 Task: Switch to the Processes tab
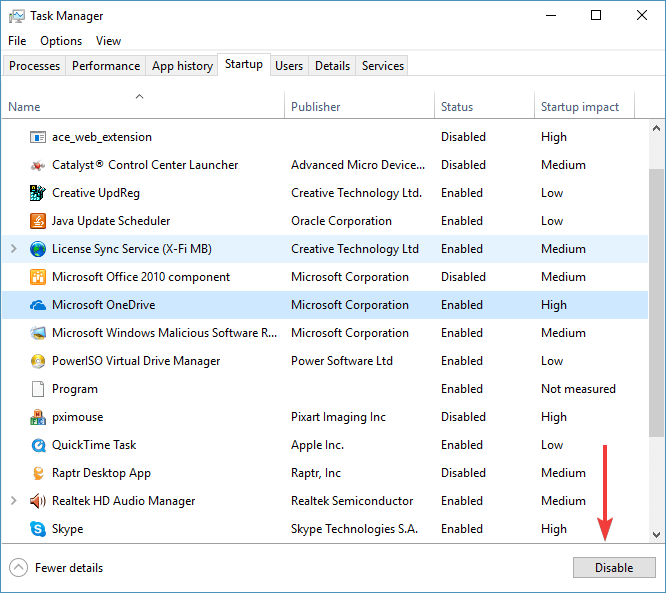(34, 66)
